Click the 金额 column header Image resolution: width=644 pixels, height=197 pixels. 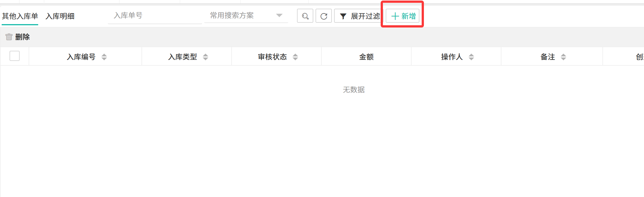[x=366, y=57]
